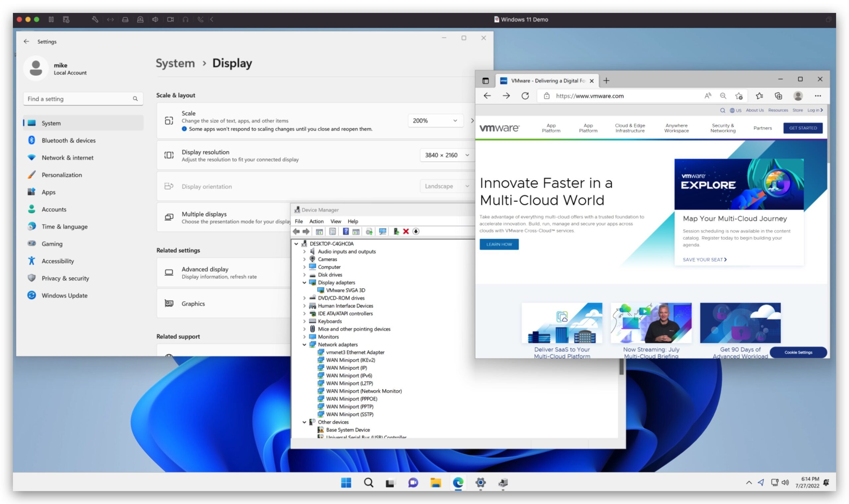Click the Disable device down arrow icon
The height and width of the screenshot is (504, 849).
coord(416,231)
